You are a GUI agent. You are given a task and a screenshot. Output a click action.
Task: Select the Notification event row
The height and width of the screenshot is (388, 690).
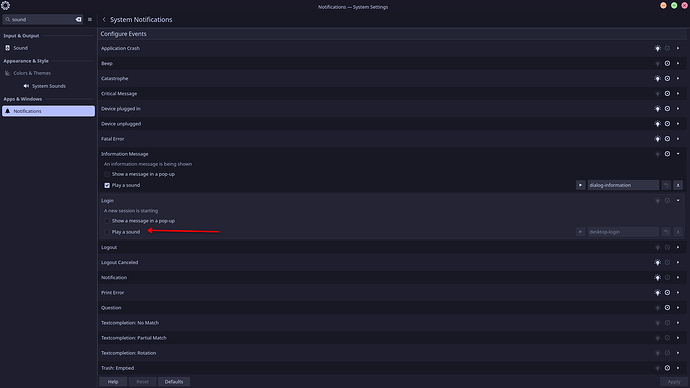pyautogui.click(x=392, y=278)
